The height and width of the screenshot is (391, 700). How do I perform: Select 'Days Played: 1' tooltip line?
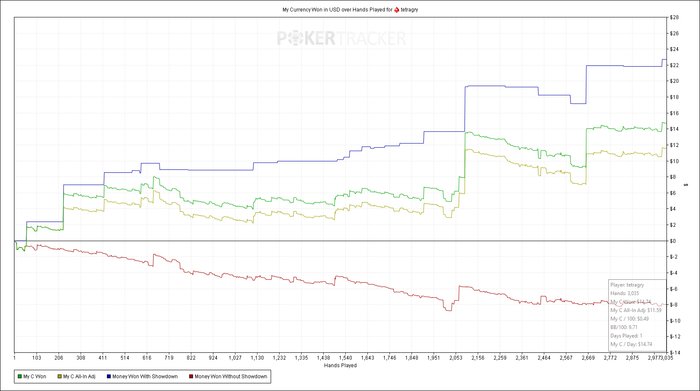(x=626, y=336)
